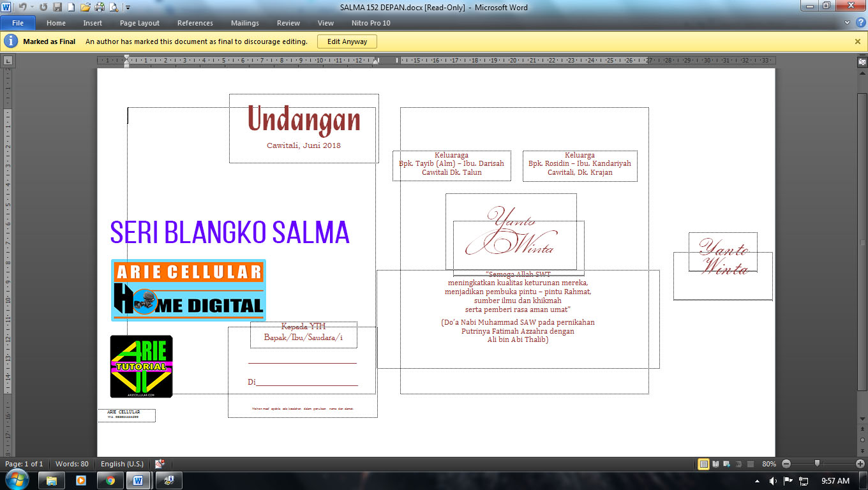This screenshot has width=868, height=490.
Task: Click the Words: 80 count in status bar
Action: 72,464
